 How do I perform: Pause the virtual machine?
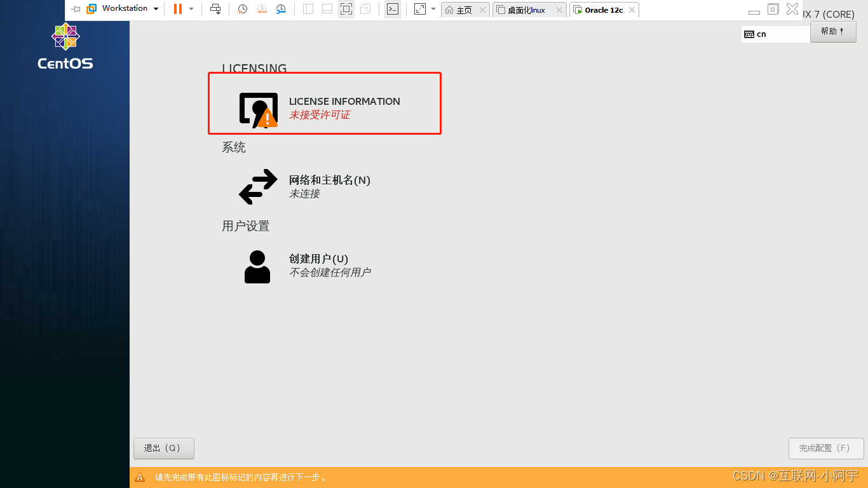click(178, 9)
